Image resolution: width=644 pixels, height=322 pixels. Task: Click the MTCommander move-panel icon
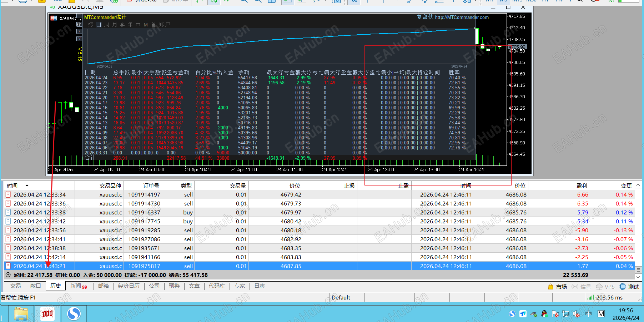pos(79,24)
